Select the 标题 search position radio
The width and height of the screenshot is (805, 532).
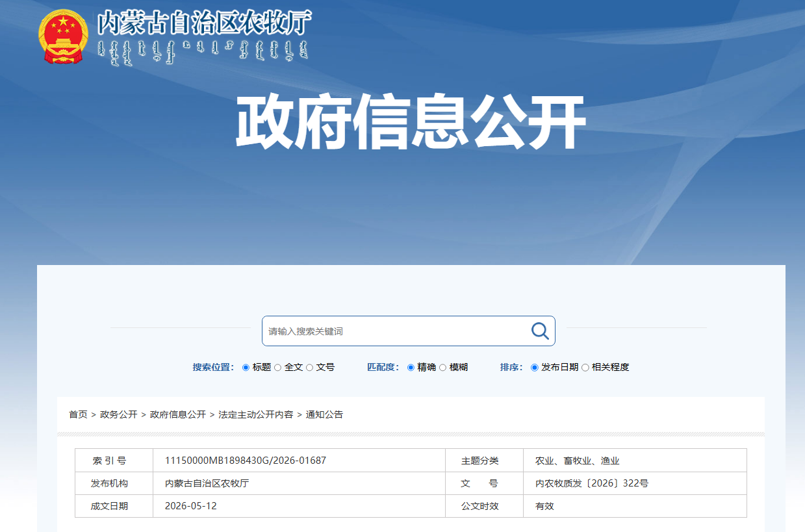coord(246,368)
